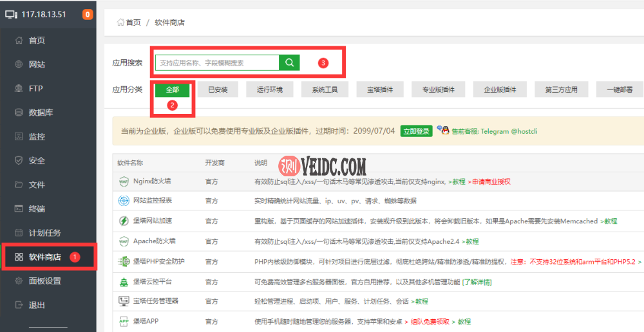This screenshot has height=332, width=644.
Task: Open the Nginx防火墙 教程 link
Action: 457,181
